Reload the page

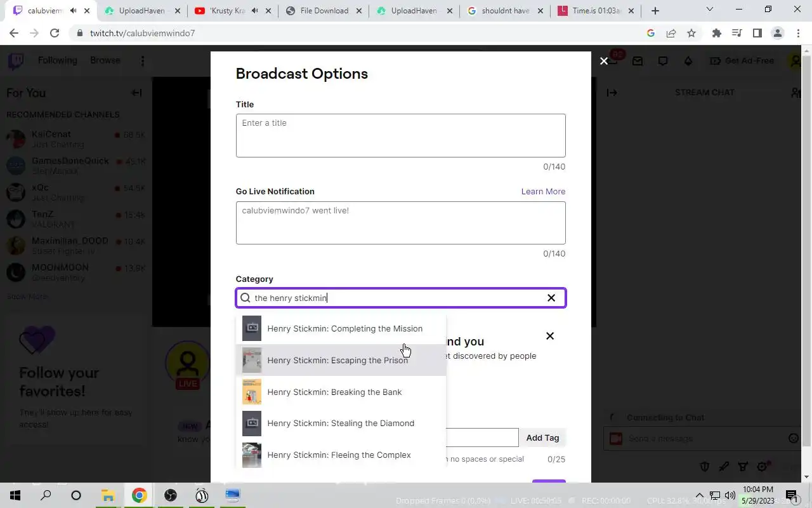click(55, 33)
